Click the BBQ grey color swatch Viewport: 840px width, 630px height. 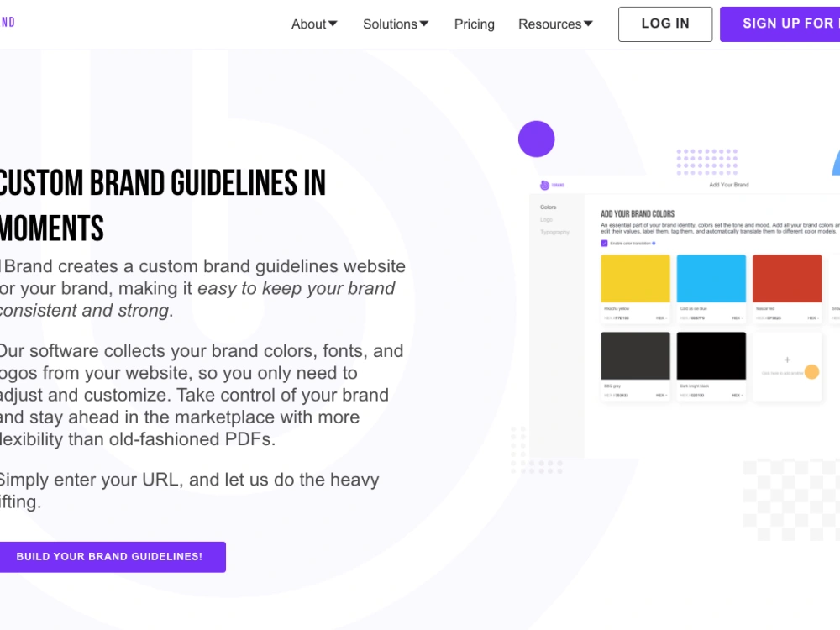635,355
